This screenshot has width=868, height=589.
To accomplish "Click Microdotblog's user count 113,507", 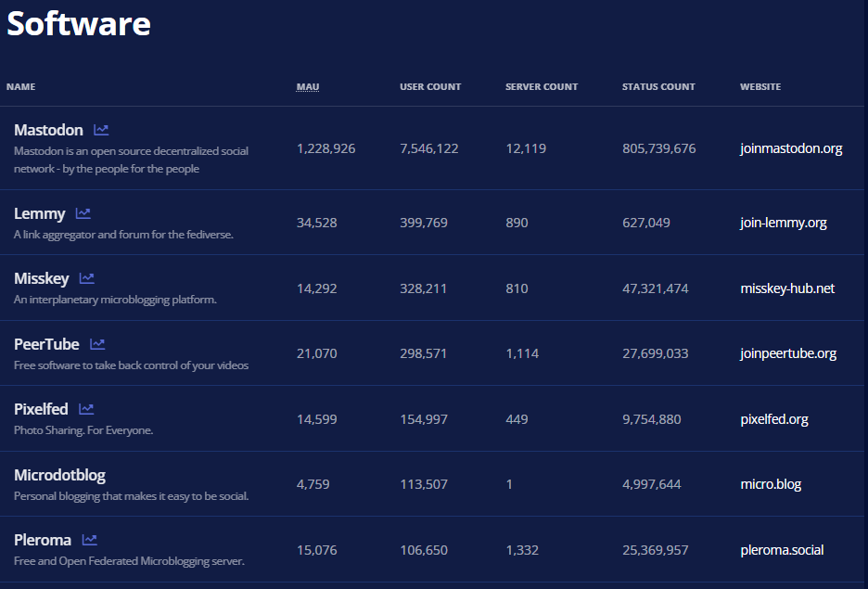I will click(x=424, y=484).
